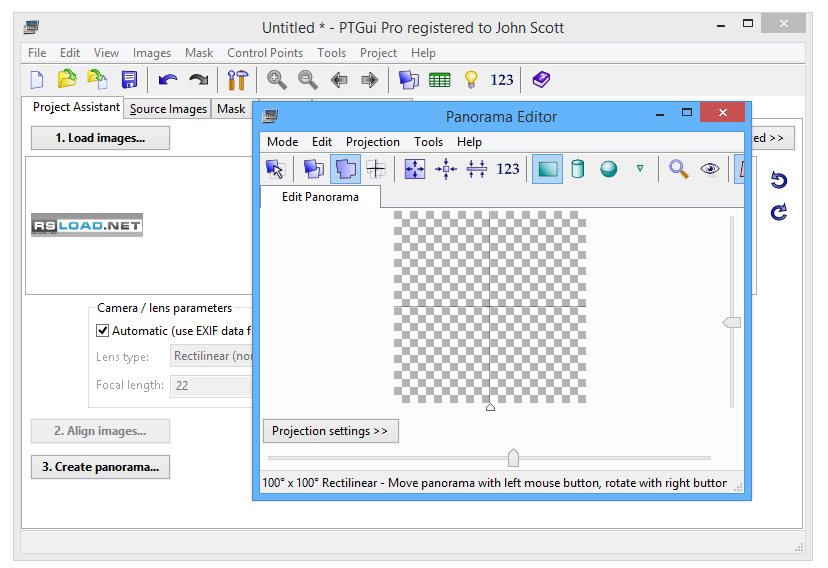This screenshot has height=568, width=828.
Task: Switch to Source Images tab
Action: point(168,109)
